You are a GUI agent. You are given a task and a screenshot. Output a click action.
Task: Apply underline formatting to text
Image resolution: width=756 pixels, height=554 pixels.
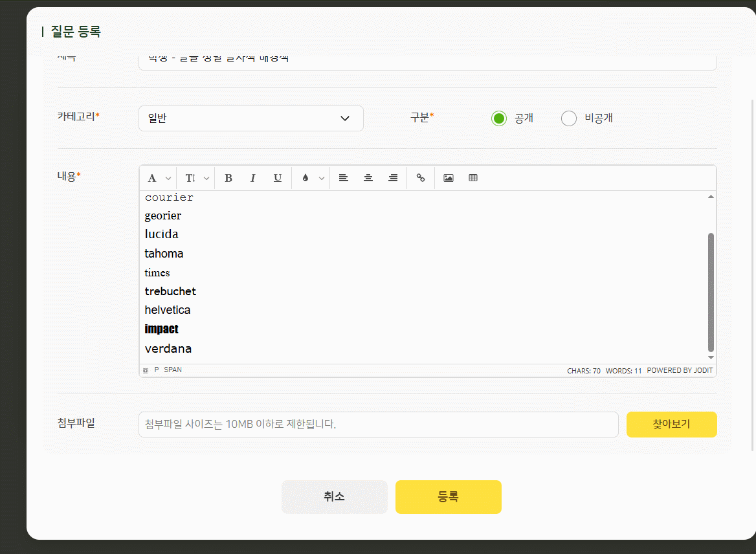click(x=278, y=178)
